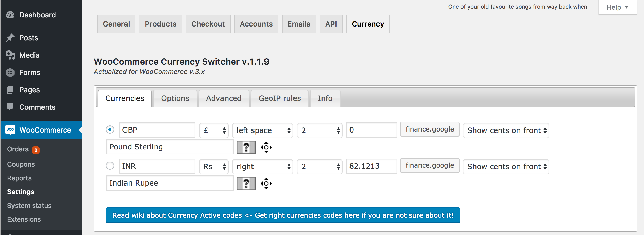
Task: Click the Pages icon in the sidebar
Action: (x=10, y=90)
